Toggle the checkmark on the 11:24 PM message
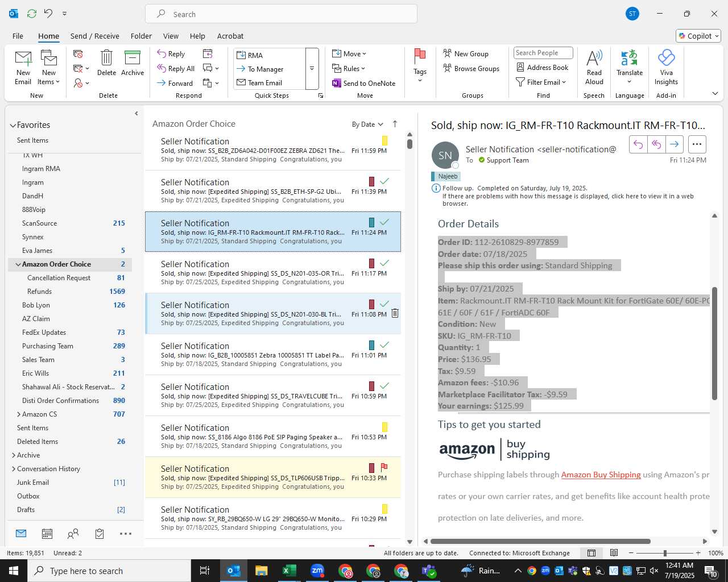The width and height of the screenshot is (728, 582). (384, 222)
